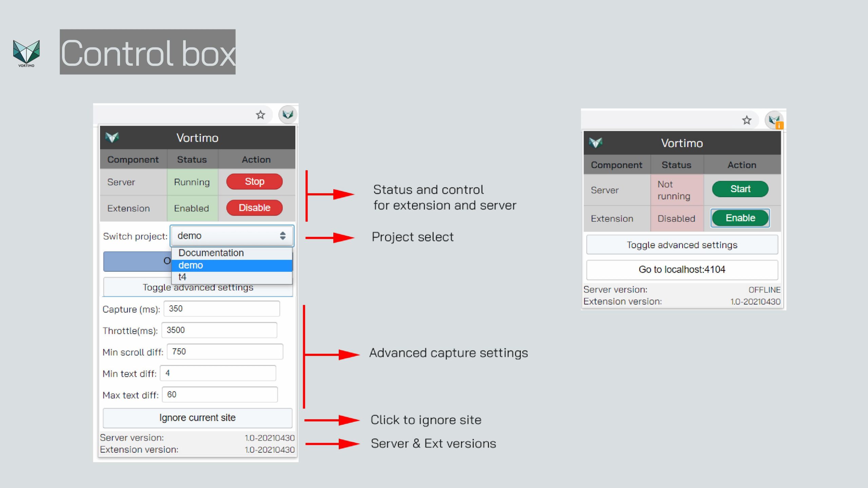Click the Go to localhost:4104 button
Image resolution: width=868 pixels, height=488 pixels.
pos(682,270)
